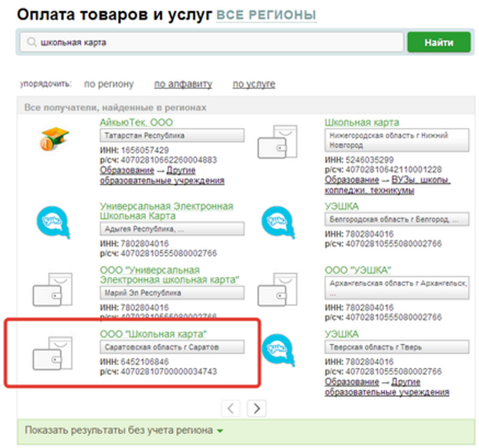The width and height of the screenshot is (479, 448).
Task: Click ИНН 5246035299 text of Нижний Новгород entry
Action: [359, 160]
